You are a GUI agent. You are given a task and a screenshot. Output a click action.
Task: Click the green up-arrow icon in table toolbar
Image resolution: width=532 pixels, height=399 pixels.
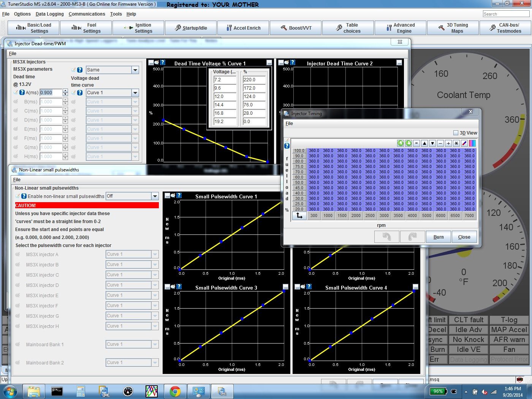(x=401, y=143)
